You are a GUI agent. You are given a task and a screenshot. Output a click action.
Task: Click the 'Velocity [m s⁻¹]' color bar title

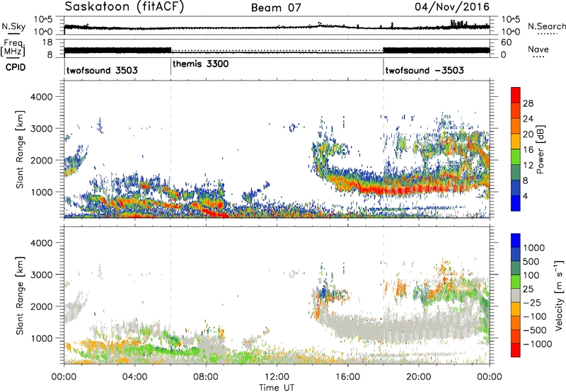click(x=559, y=295)
